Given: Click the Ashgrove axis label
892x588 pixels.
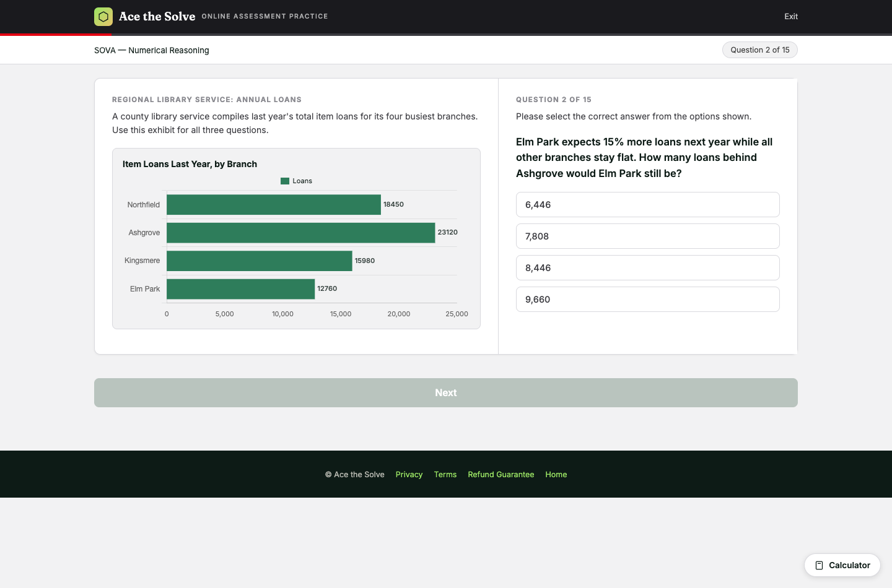Looking at the screenshot, I should pos(144,233).
